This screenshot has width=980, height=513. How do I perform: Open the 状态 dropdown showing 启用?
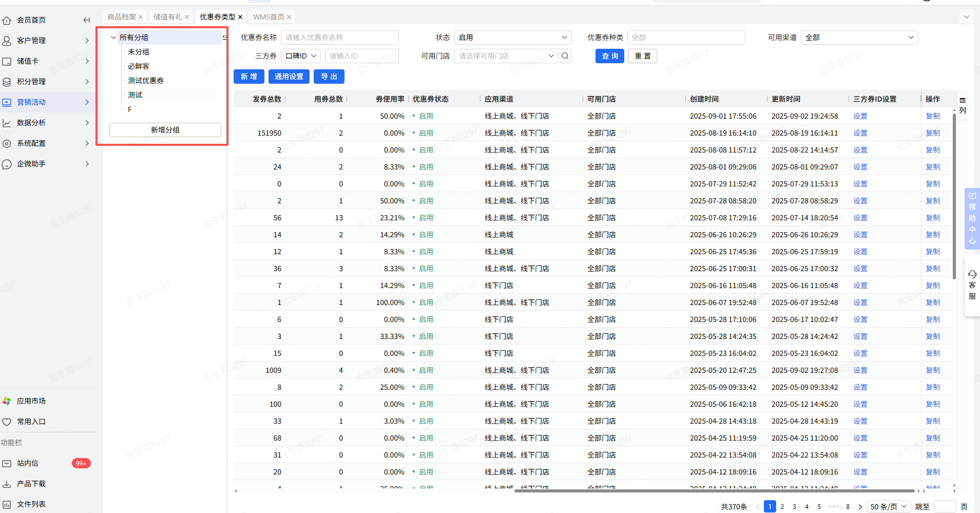(513, 37)
